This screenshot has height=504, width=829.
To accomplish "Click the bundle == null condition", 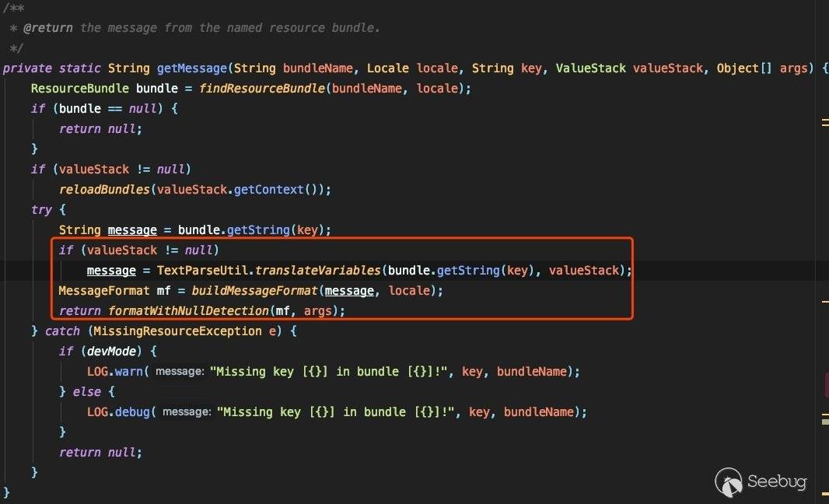I will [108, 108].
